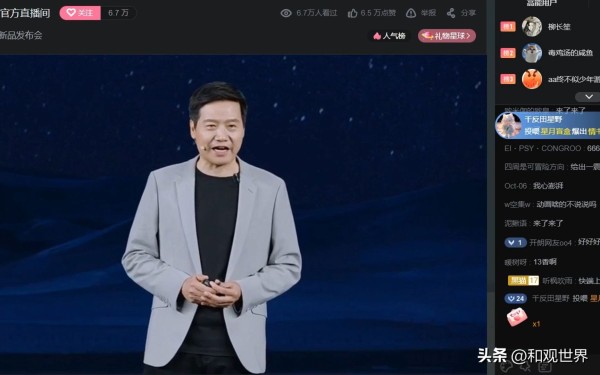The image size is (600, 375).
Task: Expand the top users list chevron
Action: click(589, 96)
